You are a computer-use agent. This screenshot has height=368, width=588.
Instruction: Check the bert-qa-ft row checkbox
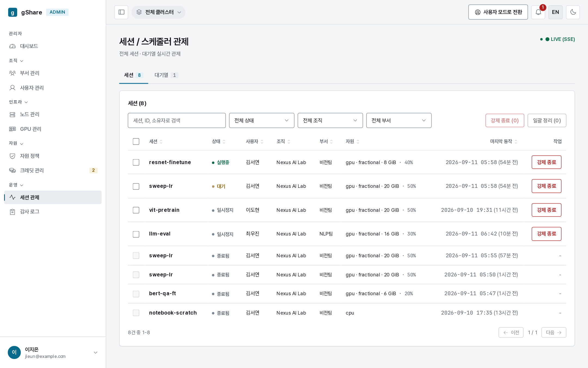click(x=136, y=294)
